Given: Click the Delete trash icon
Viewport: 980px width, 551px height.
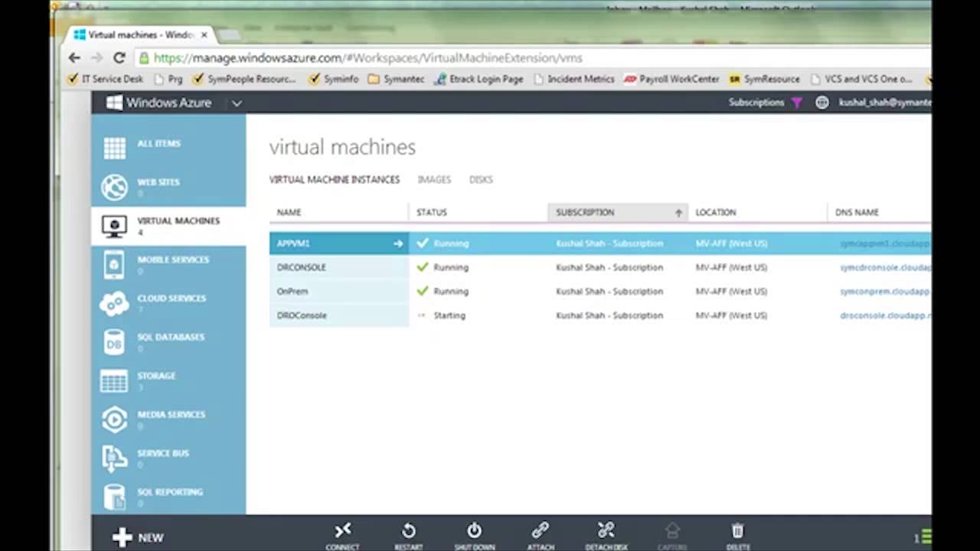Looking at the screenshot, I should click(737, 530).
